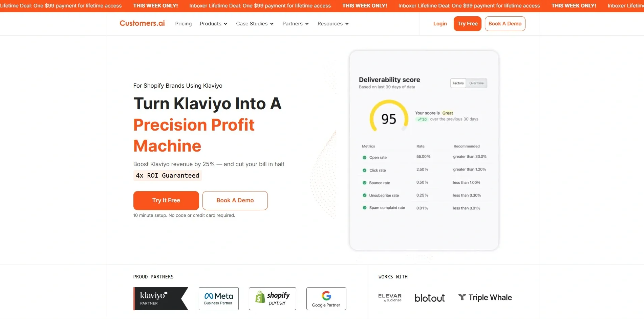644x319 pixels.
Task: Click the Google Partner badge
Action: (x=326, y=299)
